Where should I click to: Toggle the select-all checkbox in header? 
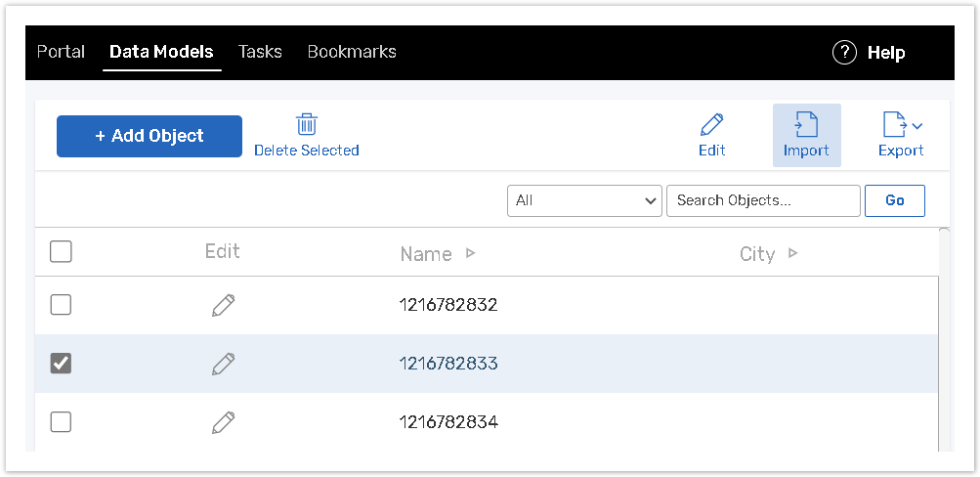tap(61, 252)
